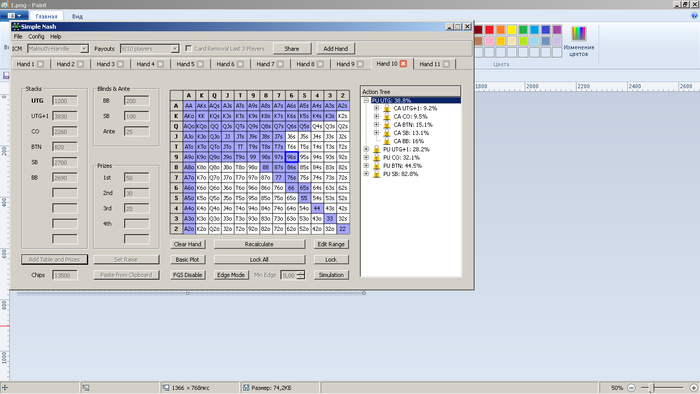Click the UTG stack input field
Screen dimensions: 700x394
(x=65, y=101)
